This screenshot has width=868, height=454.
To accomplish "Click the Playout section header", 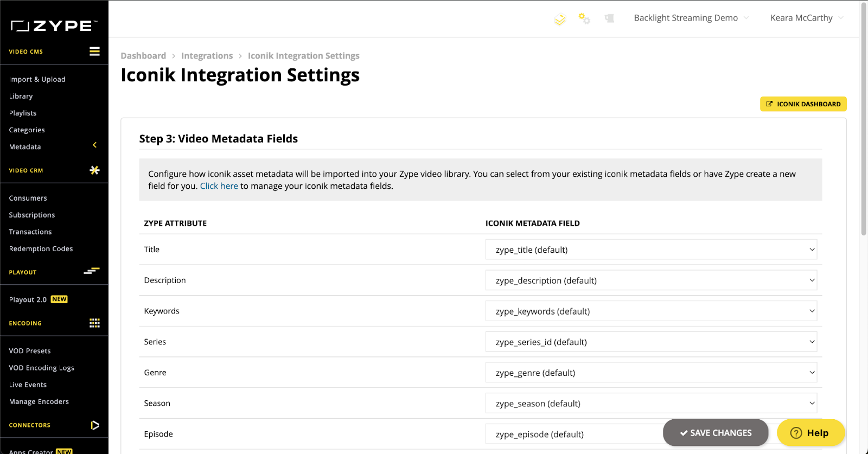I will pyautogui.click(x=23, y=272).
